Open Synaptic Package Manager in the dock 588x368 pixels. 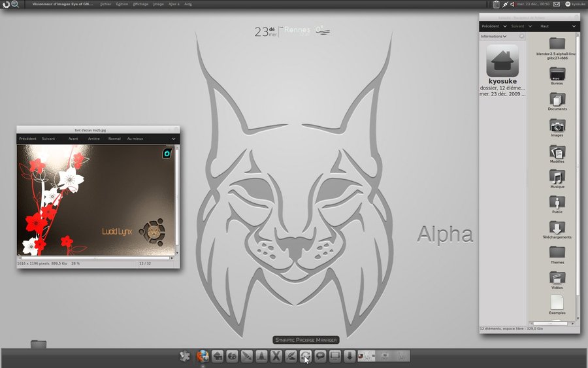coord(305,356)
